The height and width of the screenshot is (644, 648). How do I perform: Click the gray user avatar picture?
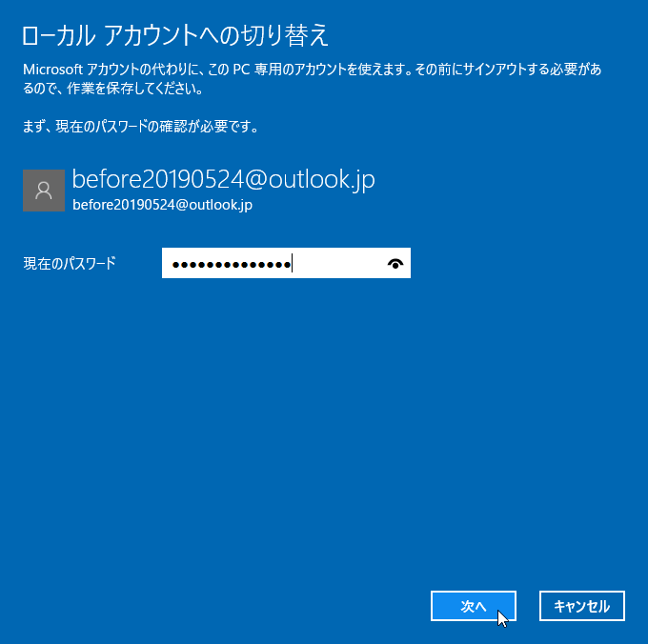tap(44, 191)
